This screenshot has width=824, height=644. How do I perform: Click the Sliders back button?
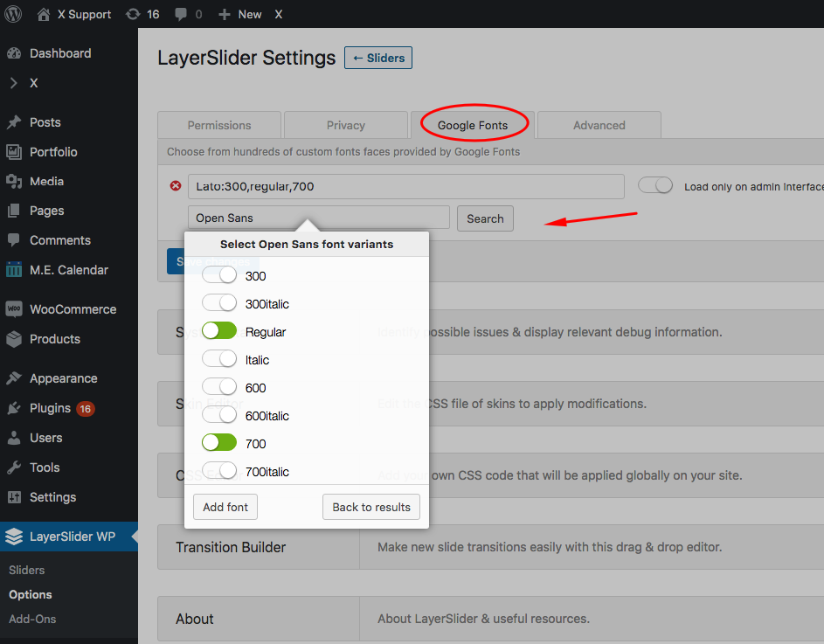click(x=378, y=58)
